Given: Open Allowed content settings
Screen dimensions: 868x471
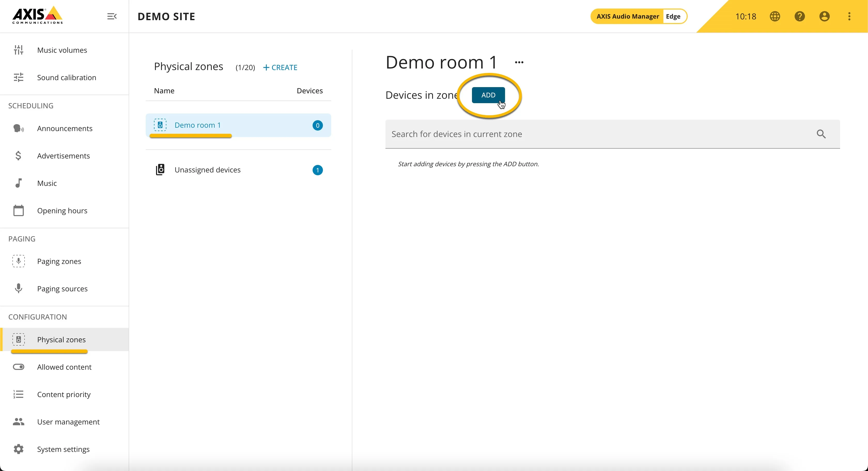Looking at the screenshot, I should pyautogui.click(x=64, y=367).
